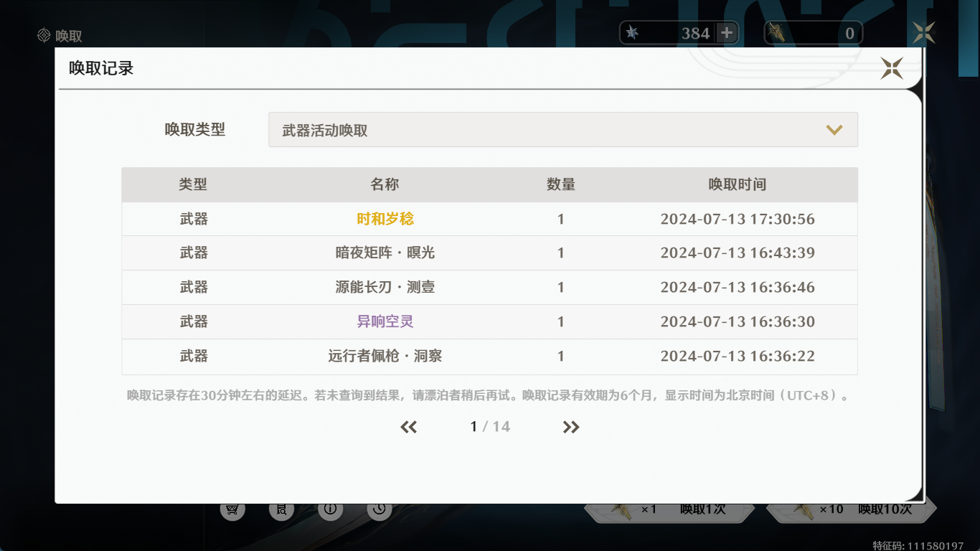Screen dimensions: 980x551
Task: Click the 武器 type cell in 时和岁稔 row
Action: pos(194,219)
